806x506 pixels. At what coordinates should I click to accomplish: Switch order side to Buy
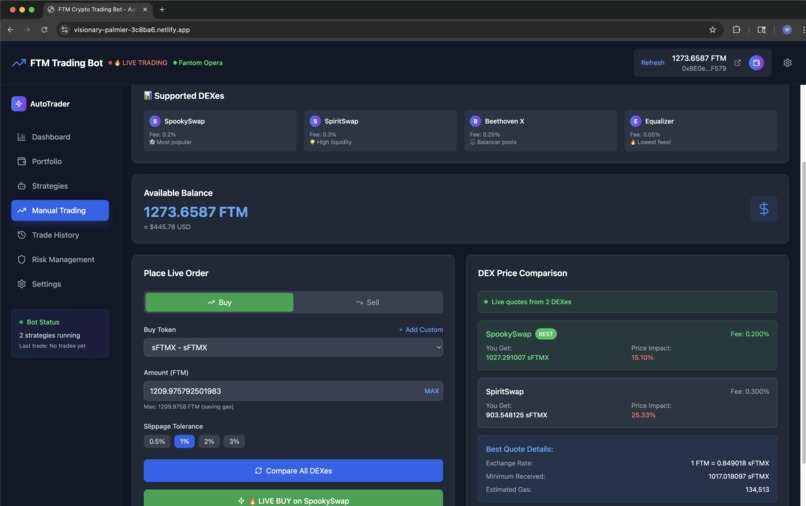(x=219, y=302)
